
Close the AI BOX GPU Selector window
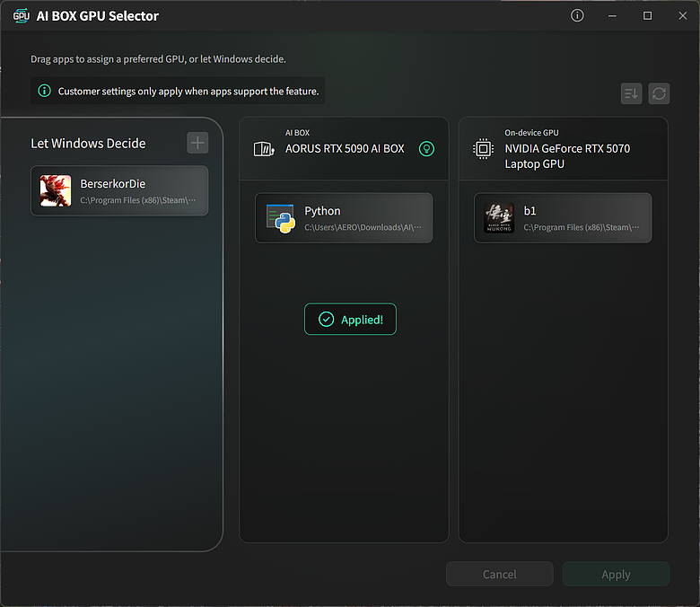[x=682, y=15]
